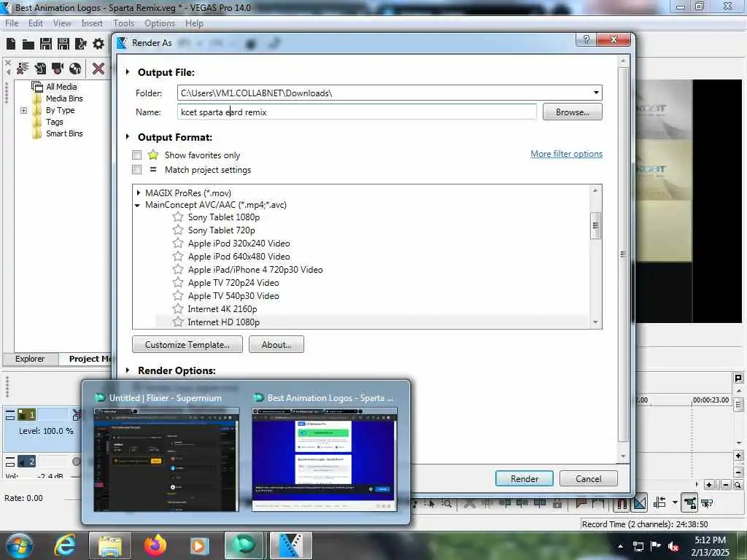This screenshot has height=560, width=747.
Task: Click the Render As toolbar icon
Action: click(81, 44)
